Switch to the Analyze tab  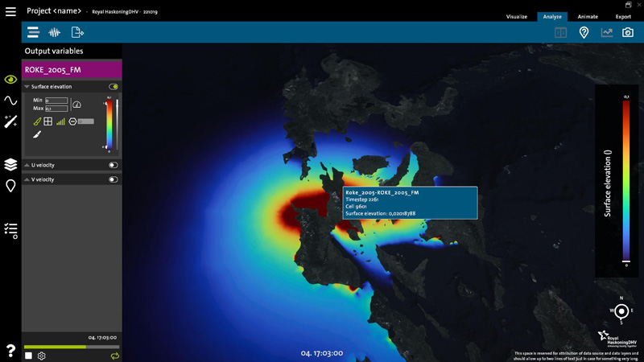[x=552, y=17]
